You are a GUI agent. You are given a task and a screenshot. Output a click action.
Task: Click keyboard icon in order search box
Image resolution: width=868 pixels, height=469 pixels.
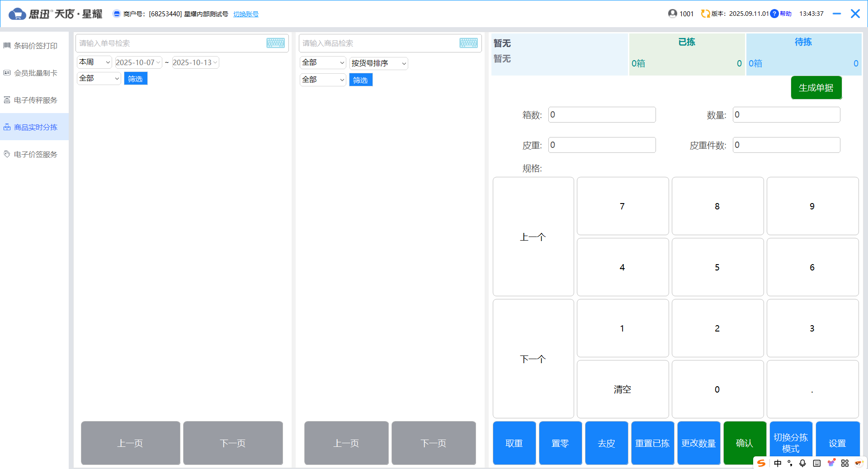click(275, 43)
